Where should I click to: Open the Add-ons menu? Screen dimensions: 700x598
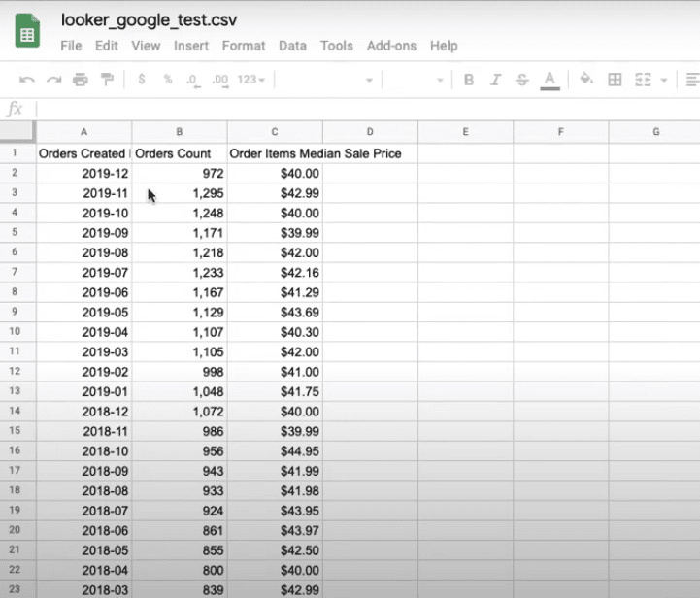(391, 46)
